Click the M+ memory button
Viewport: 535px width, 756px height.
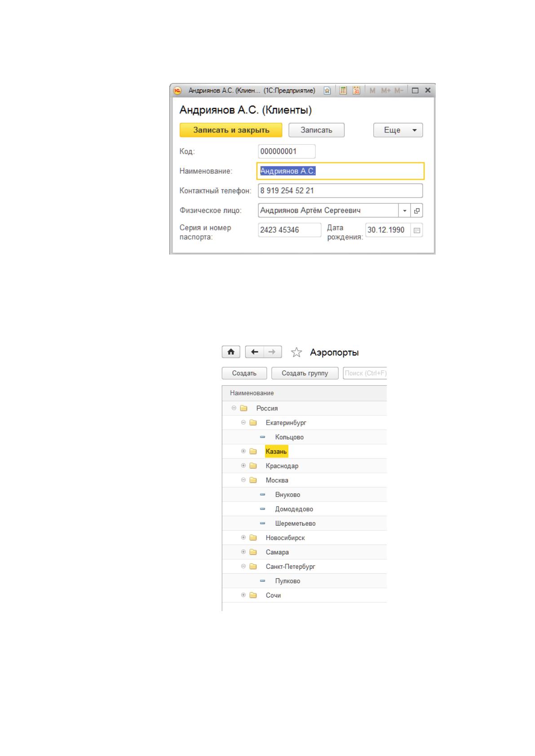[386, 91]
